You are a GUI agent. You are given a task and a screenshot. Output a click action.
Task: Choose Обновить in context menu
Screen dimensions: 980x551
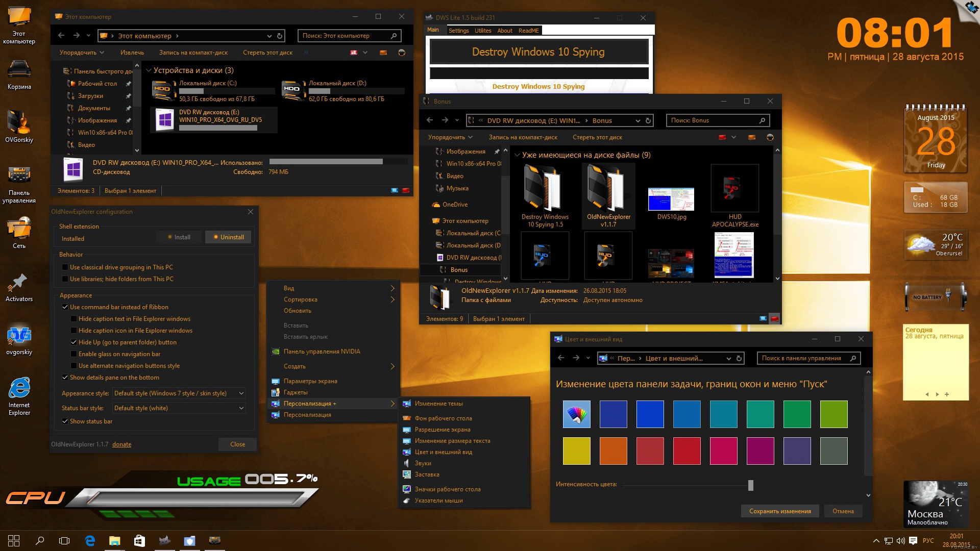[x=333, y=311]
